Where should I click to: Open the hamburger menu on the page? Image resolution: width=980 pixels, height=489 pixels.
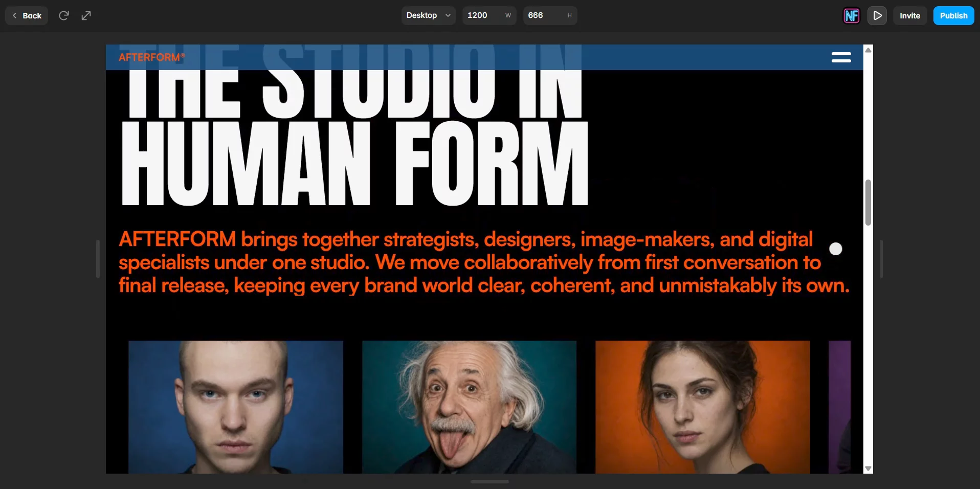coord(841,57)
